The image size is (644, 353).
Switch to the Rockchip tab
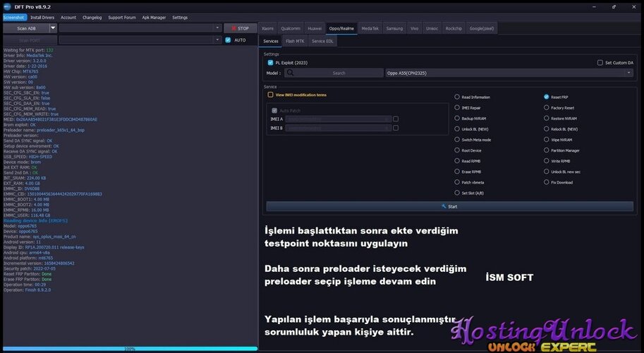pyautogui.click(x=454, y=28)
